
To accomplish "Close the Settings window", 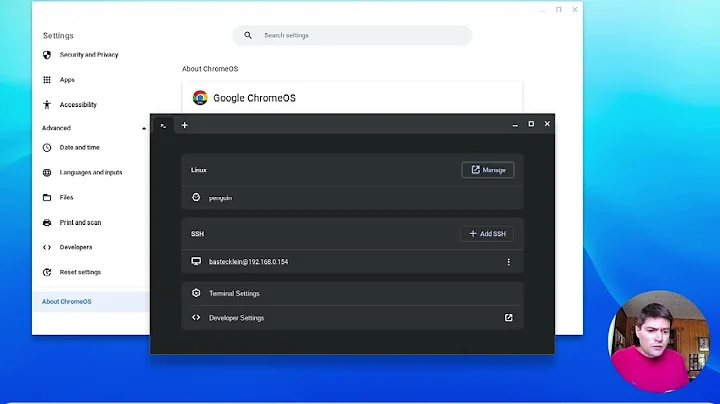I will pos(574,10).
